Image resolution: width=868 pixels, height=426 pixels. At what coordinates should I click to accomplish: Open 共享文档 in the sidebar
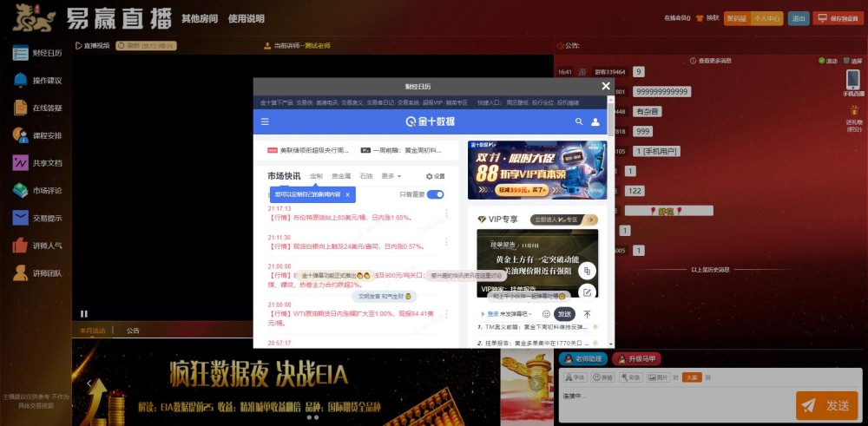click(x=37, y=163)
